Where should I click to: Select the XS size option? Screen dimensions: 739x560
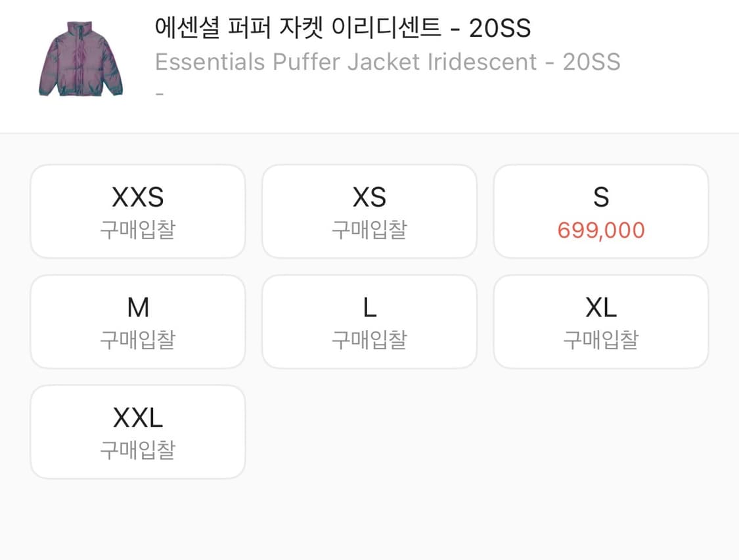tap(369, 210)
